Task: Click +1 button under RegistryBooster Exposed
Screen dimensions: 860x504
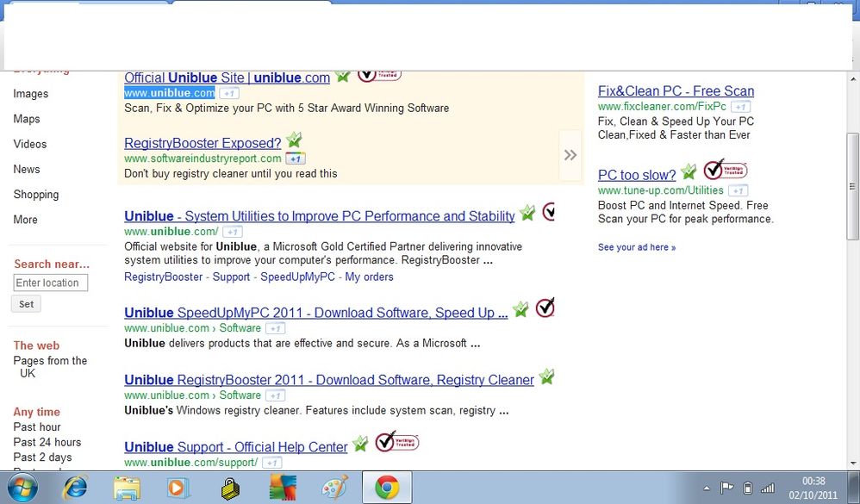Action: tap(296, 159)
